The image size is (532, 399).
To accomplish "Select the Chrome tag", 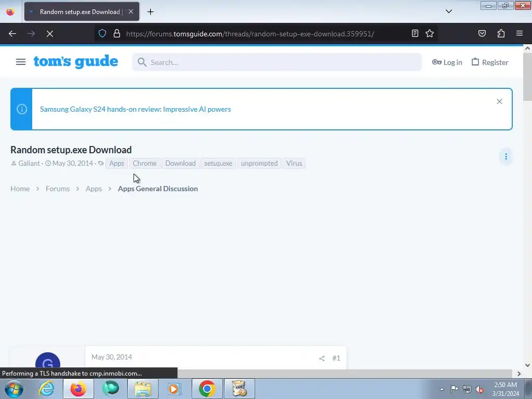I will click(144, 163).
